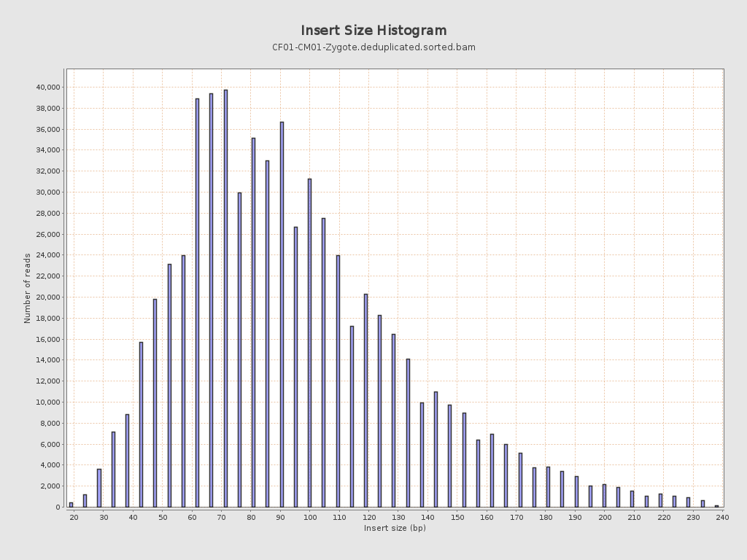This screenshot has height=560, width=747.
Task: Click the histogram bar near 143 bp
Action: [x=436, y=449]
